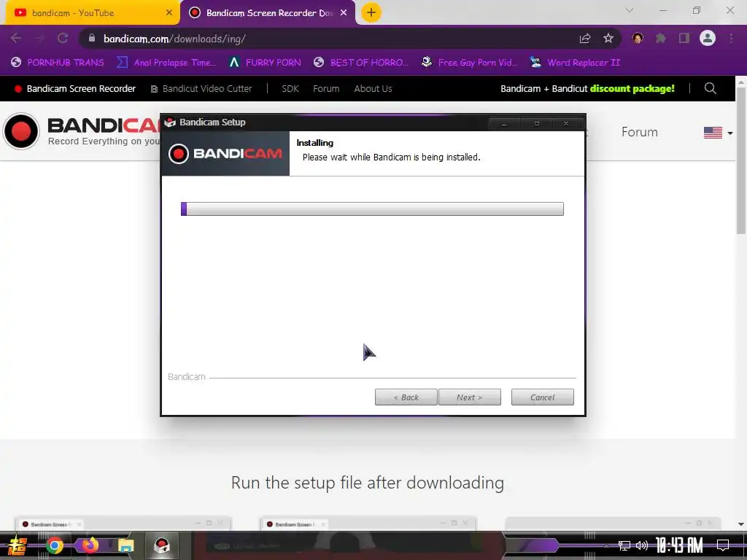The width and height of the screenshot is (747, 560).
Task: Open File Explorer from the taskbar
Action: click(x=125, y=545)
